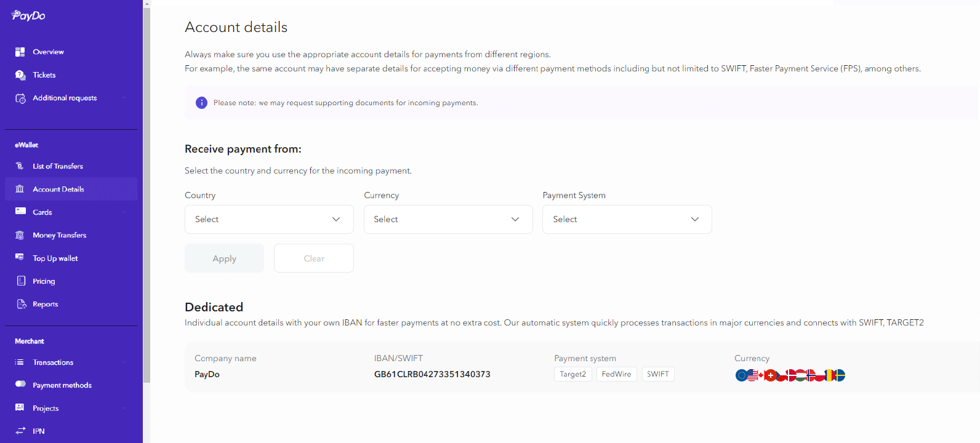Open the Currency select dropdown

pos(448,219)
